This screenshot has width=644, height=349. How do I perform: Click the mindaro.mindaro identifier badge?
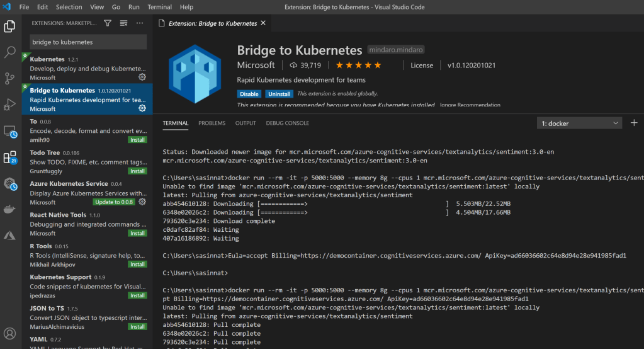[x=395, y=50]
